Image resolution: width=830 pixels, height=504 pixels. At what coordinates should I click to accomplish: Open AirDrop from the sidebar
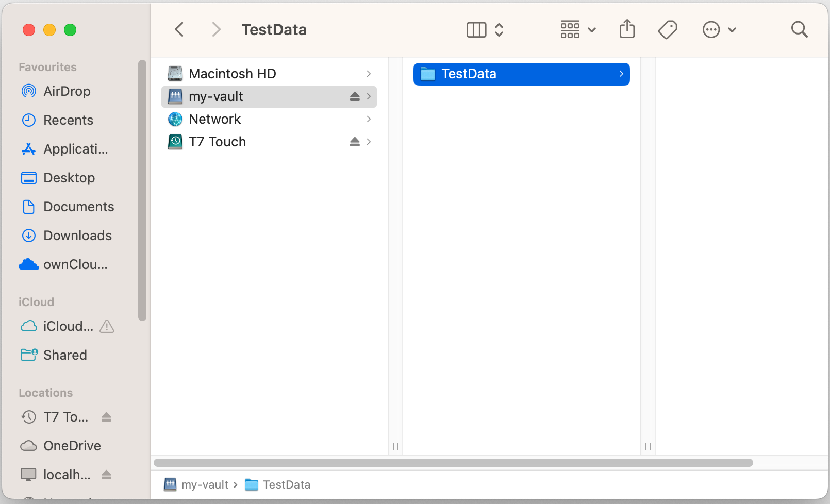[x=67, y=91]
